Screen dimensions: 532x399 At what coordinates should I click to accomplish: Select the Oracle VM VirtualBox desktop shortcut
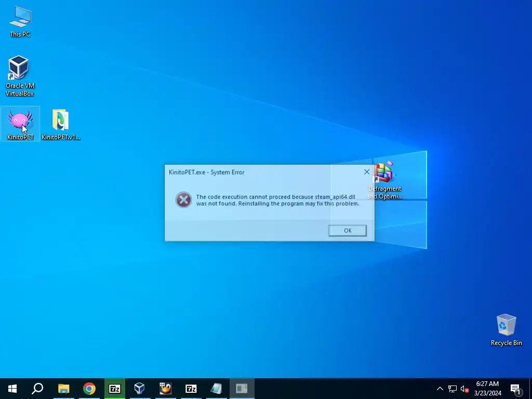coord(20,76)
